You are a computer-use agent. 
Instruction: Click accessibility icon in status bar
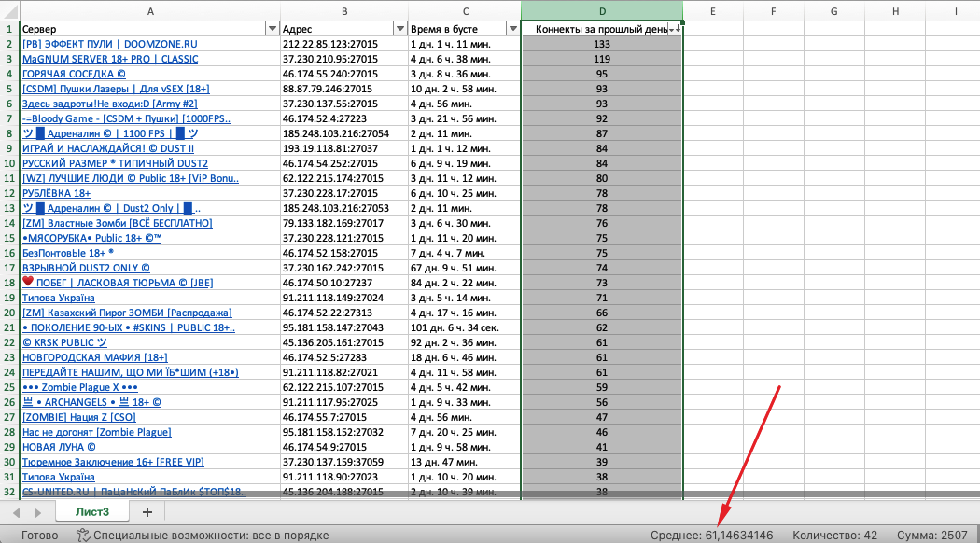(x=82, y=535)
